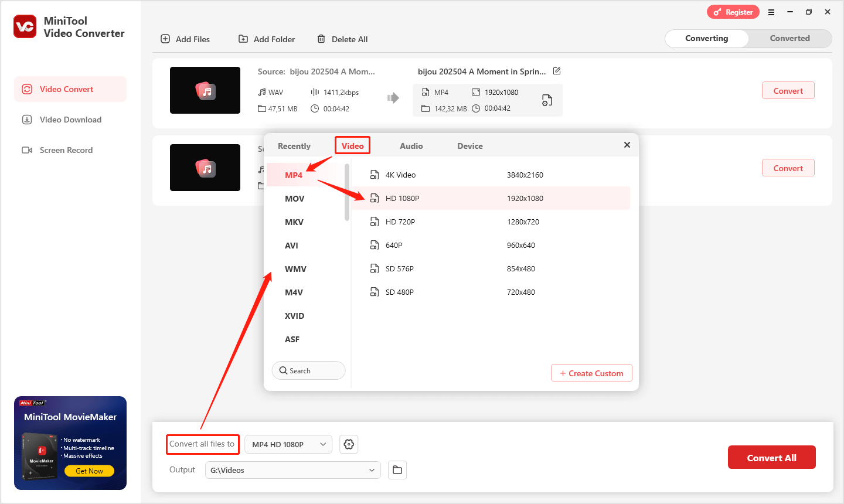Click Convert for the second file
This screenshot has width=844, height=504.
[x=788, y=168]
